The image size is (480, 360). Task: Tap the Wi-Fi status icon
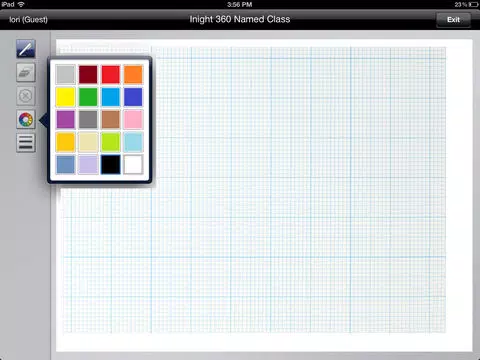[x=21, y=4]
